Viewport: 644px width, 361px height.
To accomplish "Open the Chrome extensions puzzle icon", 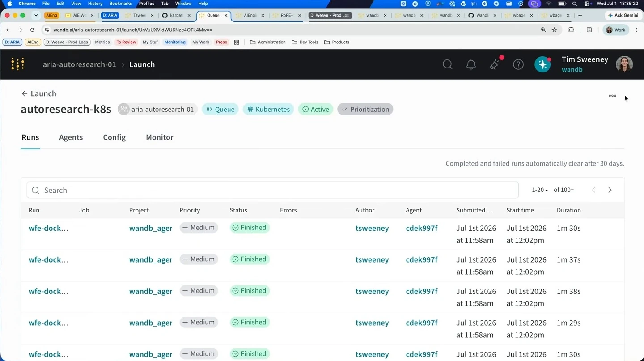I will pos(571,30).
